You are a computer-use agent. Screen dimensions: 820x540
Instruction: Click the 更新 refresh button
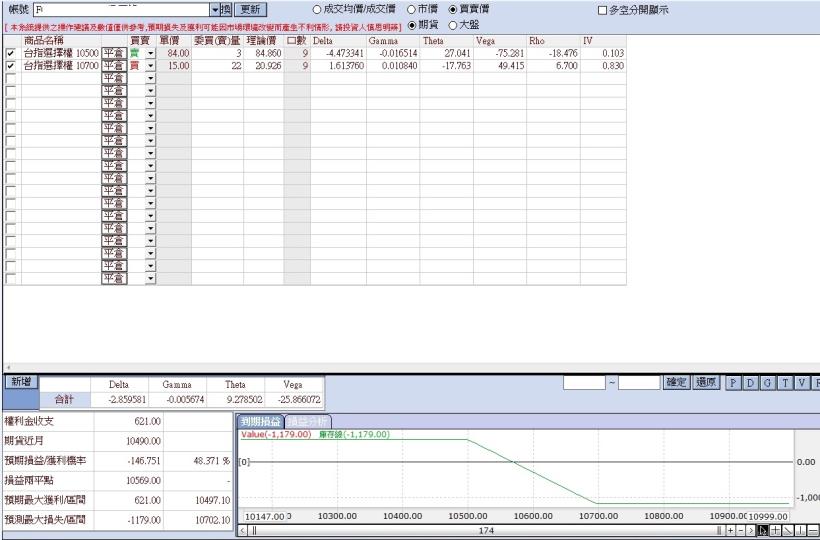(250, 9)
